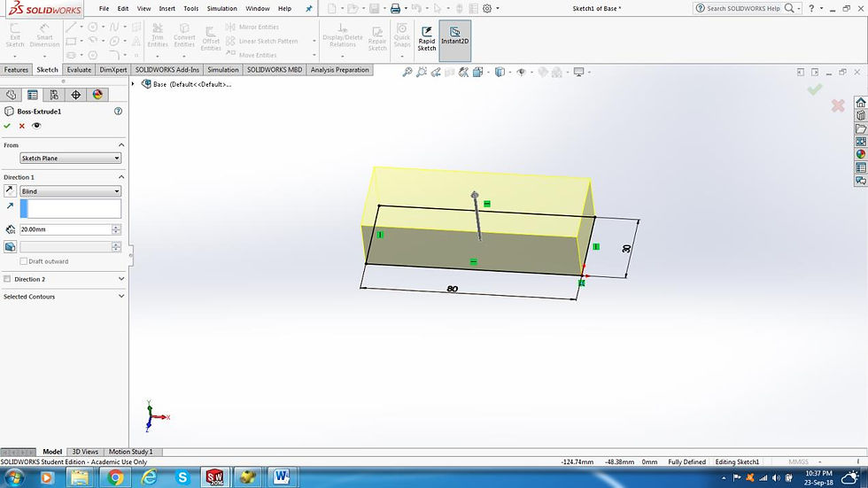Open the DimXpertManager crosshair tab
Image resolution: width=868 pixels, height=488 pixels.
click(x=76, y=95)
